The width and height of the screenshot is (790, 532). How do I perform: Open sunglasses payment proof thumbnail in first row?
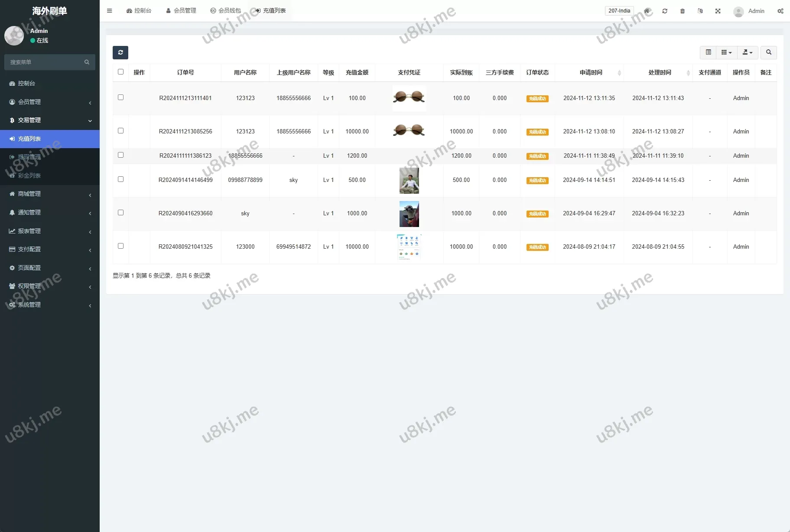[x=409, y=97]
